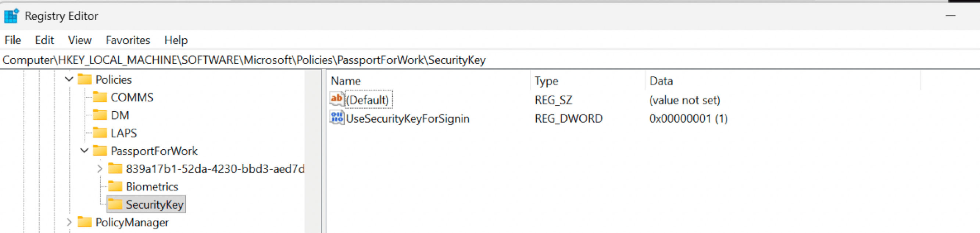The image size is (980, 233).
Task: Click the Registry Editor app icon in title bar
Action: (11, 16)
